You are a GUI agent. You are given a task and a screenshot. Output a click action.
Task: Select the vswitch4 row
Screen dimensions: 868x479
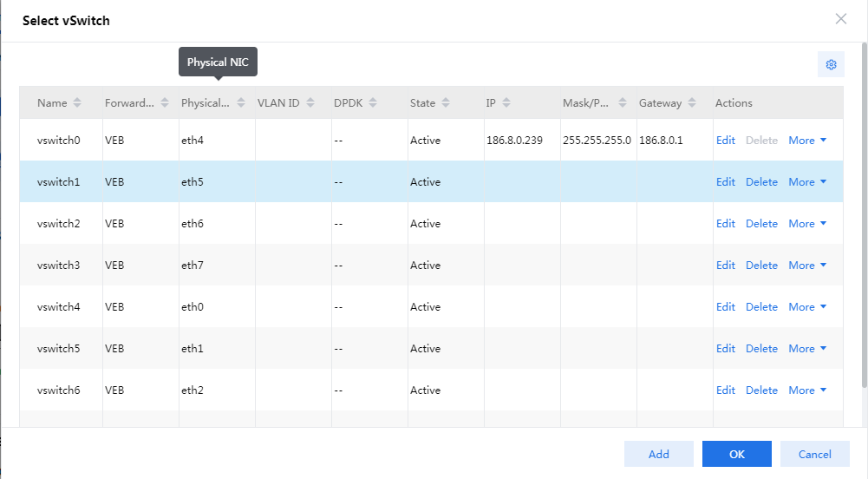(x=431, y=307)
